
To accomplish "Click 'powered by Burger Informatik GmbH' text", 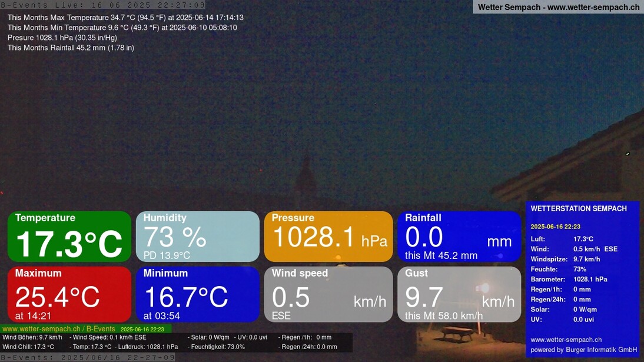I will coord(583,350).
